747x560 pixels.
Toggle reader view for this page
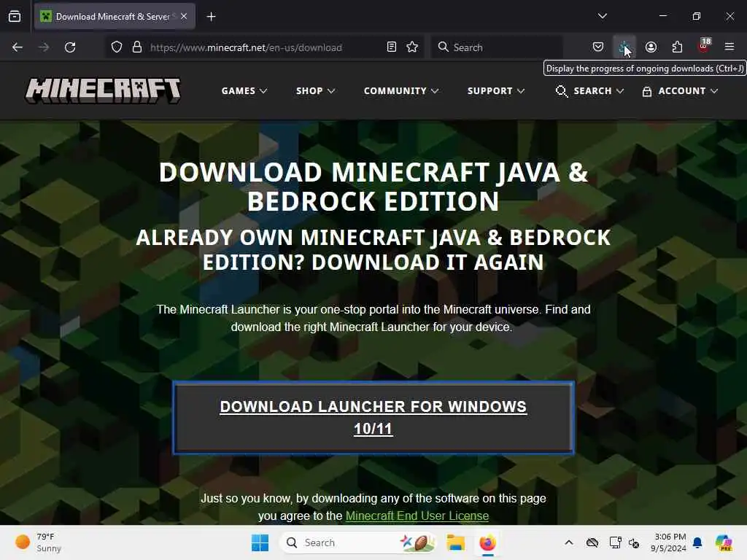(x=392, y=47)
